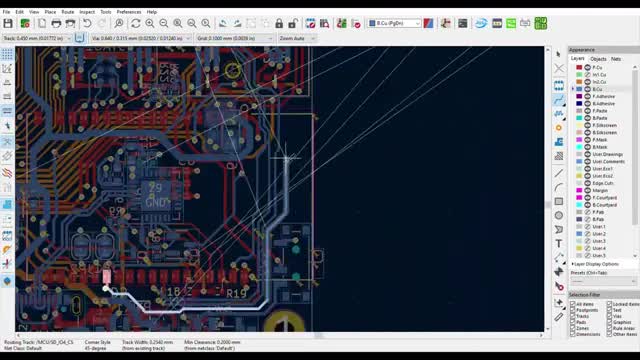Switch to the Nets tab
This screenshot has width=640, height=360.
pyautogui.click(x=616, y=59)
